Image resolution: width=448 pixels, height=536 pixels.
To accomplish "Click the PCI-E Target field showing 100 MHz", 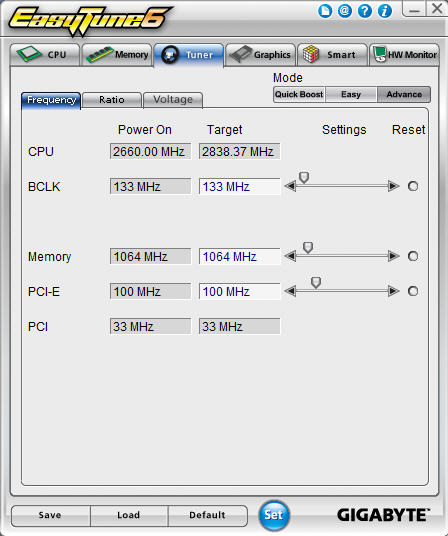I will click(x=240, y=292).
